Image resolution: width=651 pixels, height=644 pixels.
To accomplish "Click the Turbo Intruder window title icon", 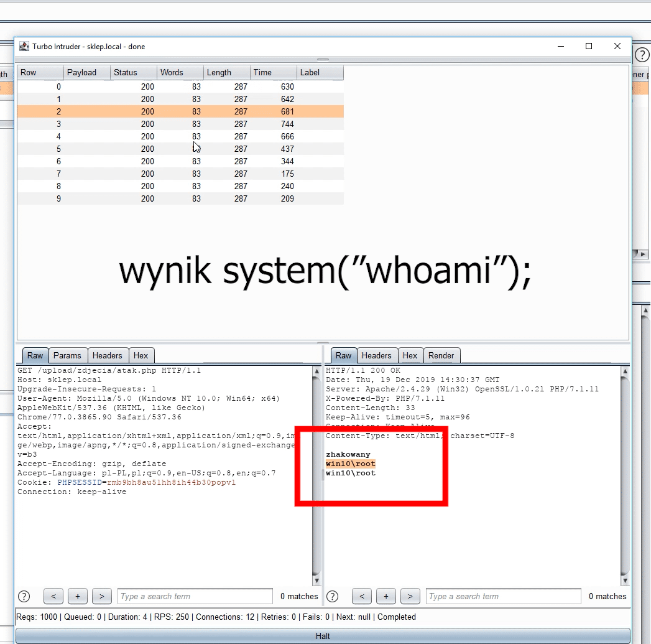I will 24,46.
